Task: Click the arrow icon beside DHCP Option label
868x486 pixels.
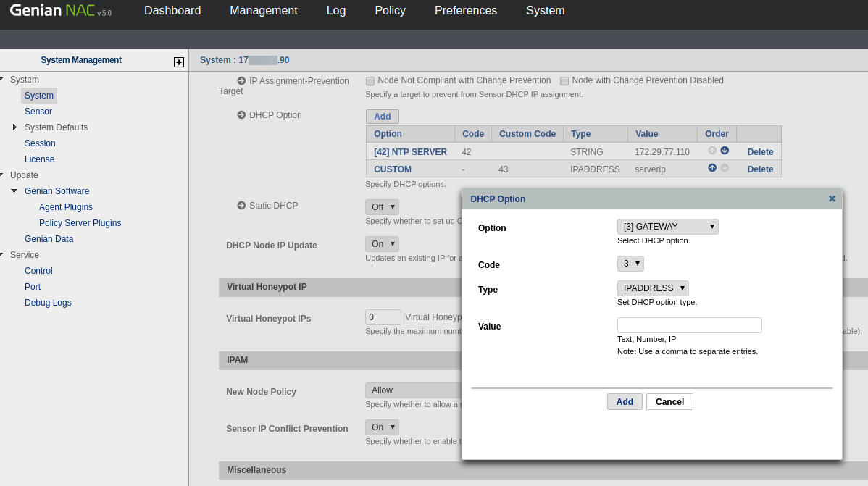Action: [241, 115]
